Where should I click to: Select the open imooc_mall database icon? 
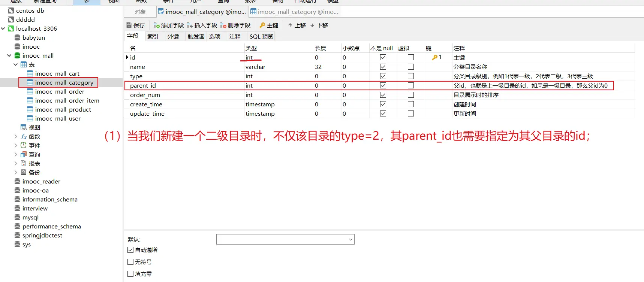tap(17, 55)
